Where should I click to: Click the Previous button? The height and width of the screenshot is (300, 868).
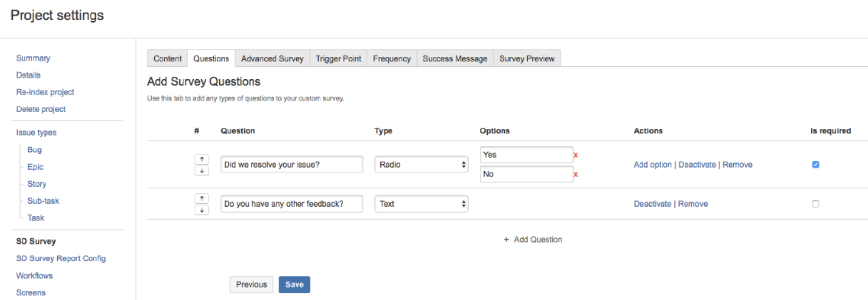(251, 284)
